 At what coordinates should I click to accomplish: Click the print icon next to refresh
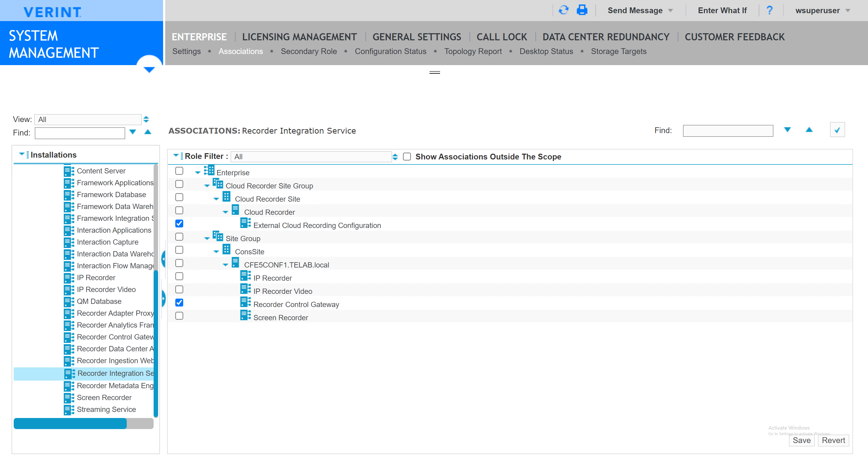(582, 10)
